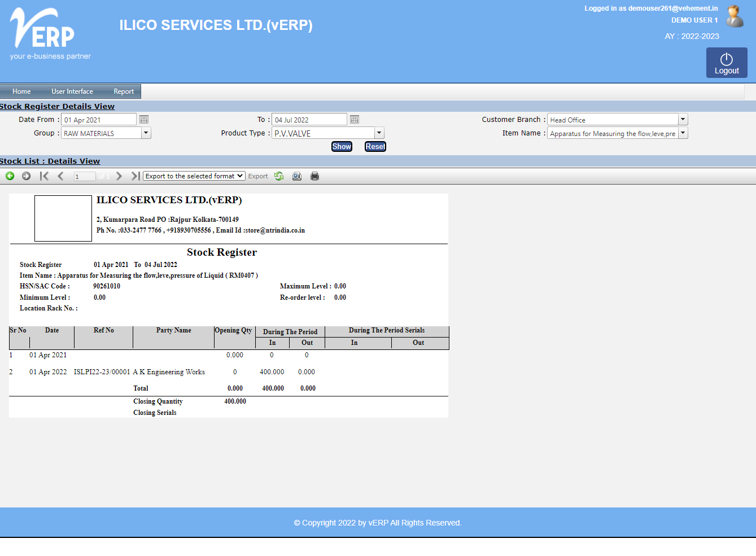Click the logged in email text
Viewport: 756px width, 556px height.
[651, 8]
